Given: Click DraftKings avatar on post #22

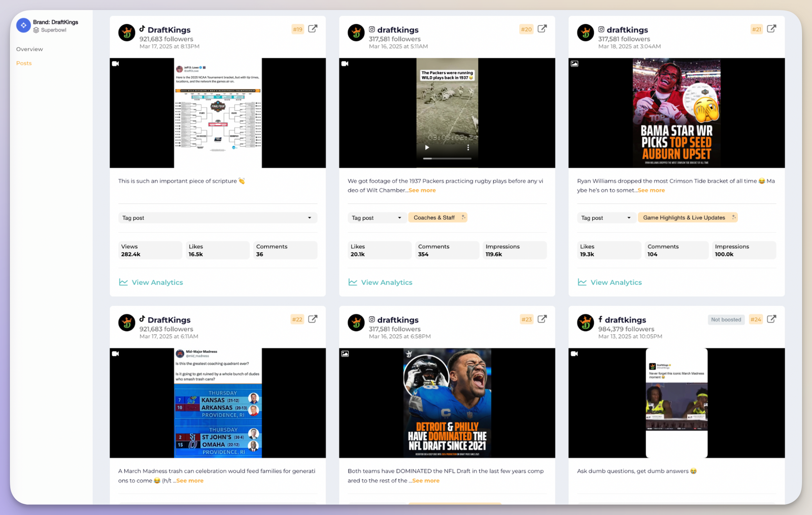Looking at the screenshot, I should 127,323.
